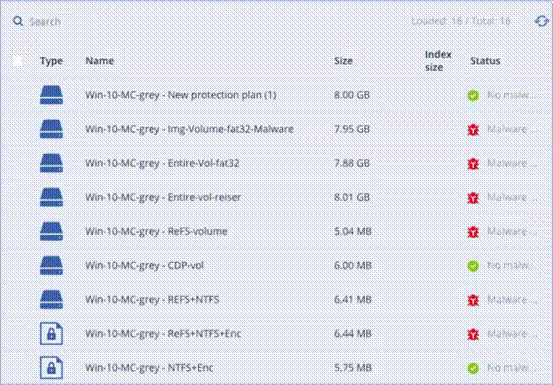Sort by the Index size column header
Image resolution: width=553 pixels, height=385 pixels.
438,61
